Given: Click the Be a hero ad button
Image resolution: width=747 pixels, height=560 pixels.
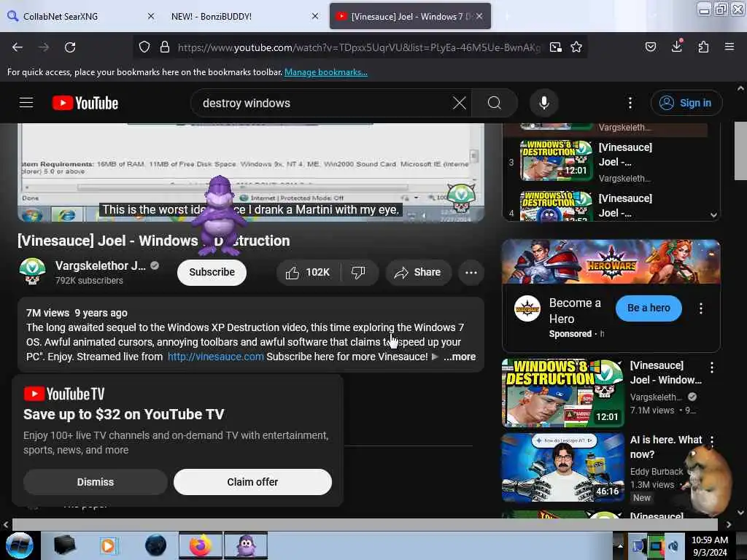Looking at the screenshot, I should 649,308.
